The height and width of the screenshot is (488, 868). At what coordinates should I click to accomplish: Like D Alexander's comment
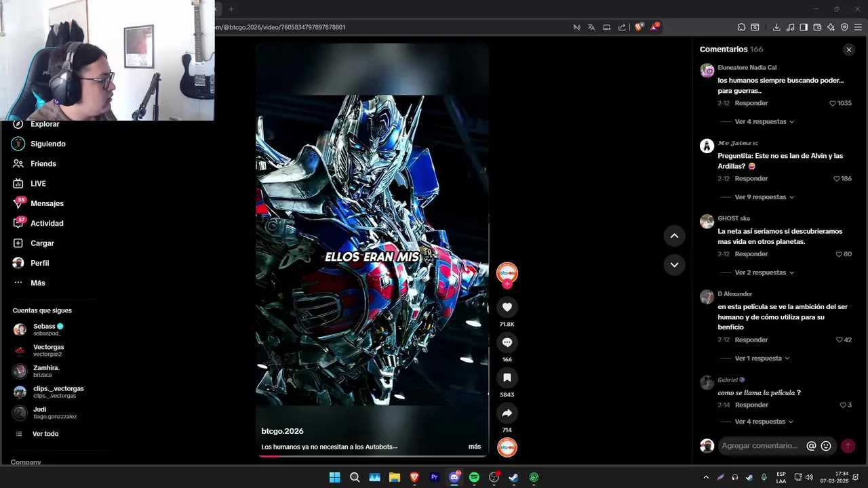coord(839,340)
